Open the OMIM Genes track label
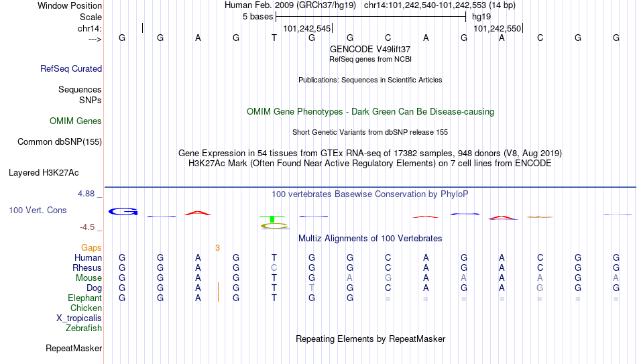637x364 pixels. [x=76, y=121]
